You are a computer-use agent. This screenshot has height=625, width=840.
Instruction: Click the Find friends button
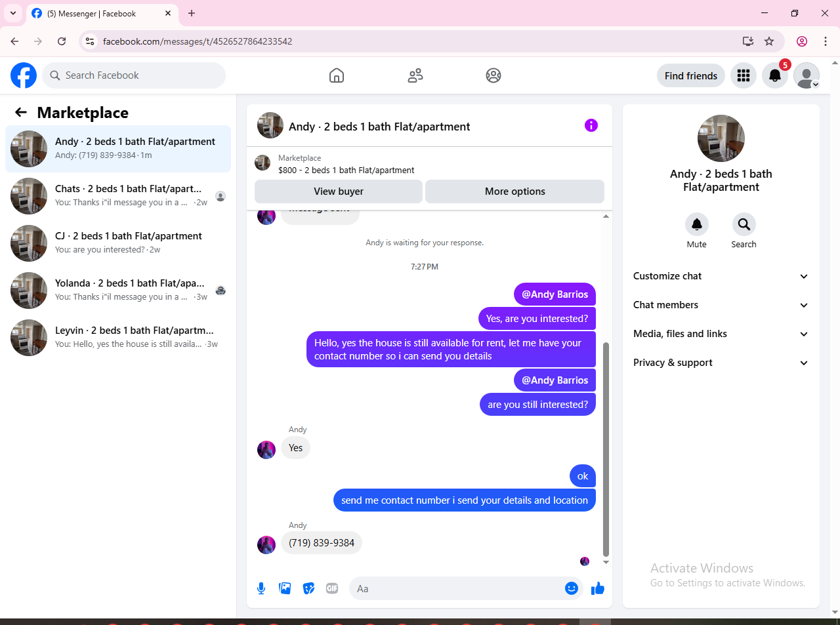click(691, 75)
